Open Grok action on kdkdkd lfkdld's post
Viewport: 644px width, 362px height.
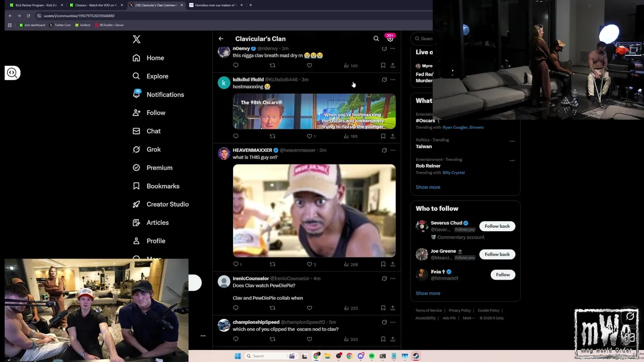click(384, 79)
